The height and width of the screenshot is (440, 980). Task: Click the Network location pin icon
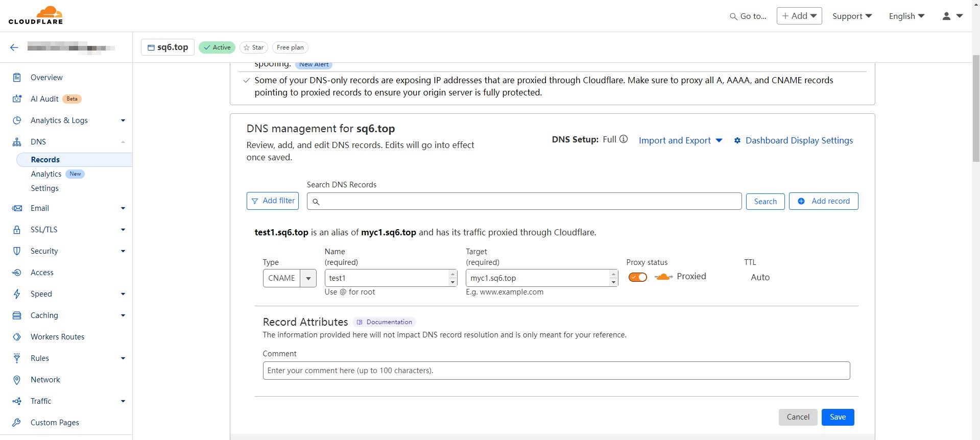point(17,380)
